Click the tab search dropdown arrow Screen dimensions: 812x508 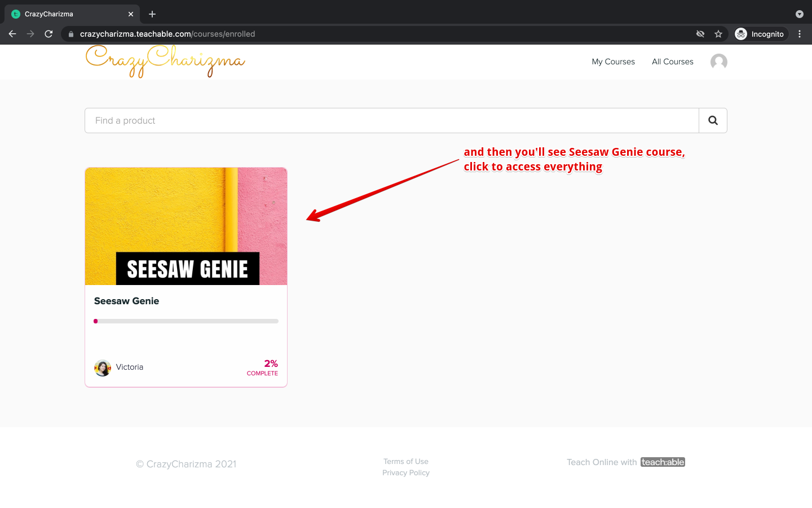pos(799,14)
